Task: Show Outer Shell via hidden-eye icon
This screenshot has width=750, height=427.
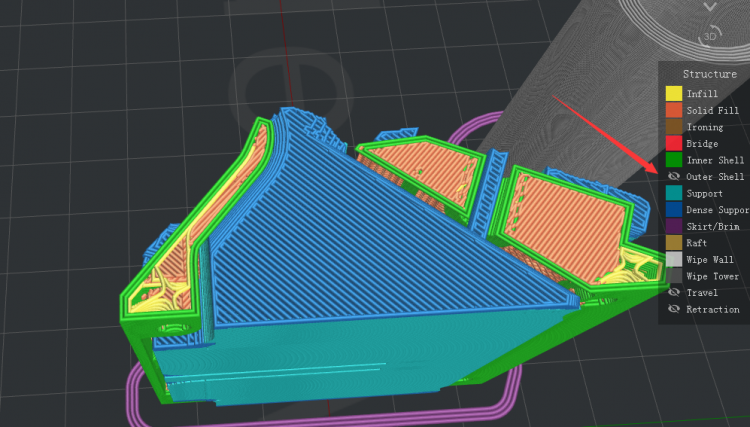Action: (x=673, y=176)
